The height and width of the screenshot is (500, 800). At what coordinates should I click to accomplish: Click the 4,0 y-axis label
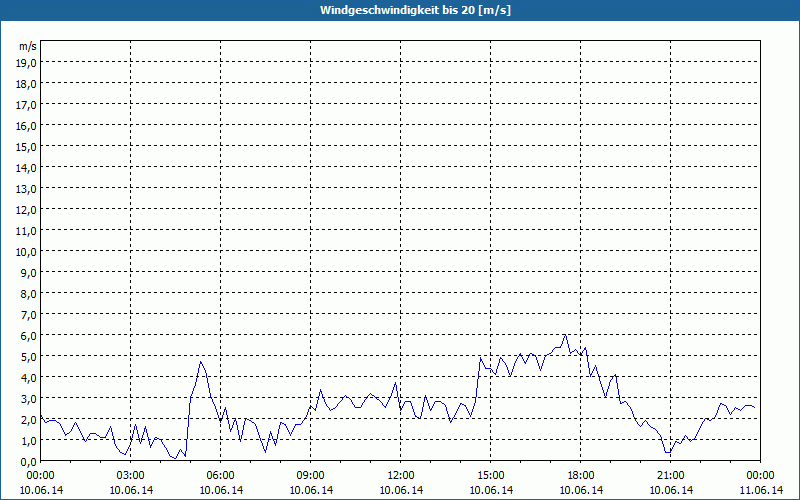(30, 378)
